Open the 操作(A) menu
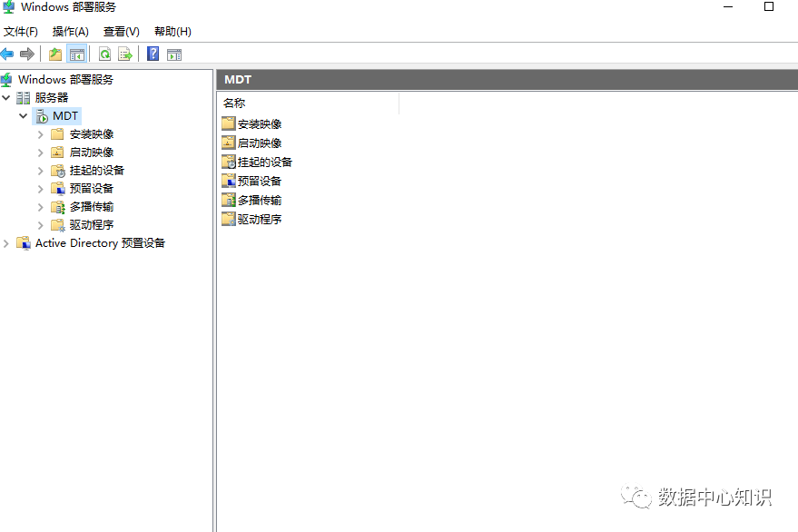The width and height of the screenshot is (798, 532). point(70,32)
